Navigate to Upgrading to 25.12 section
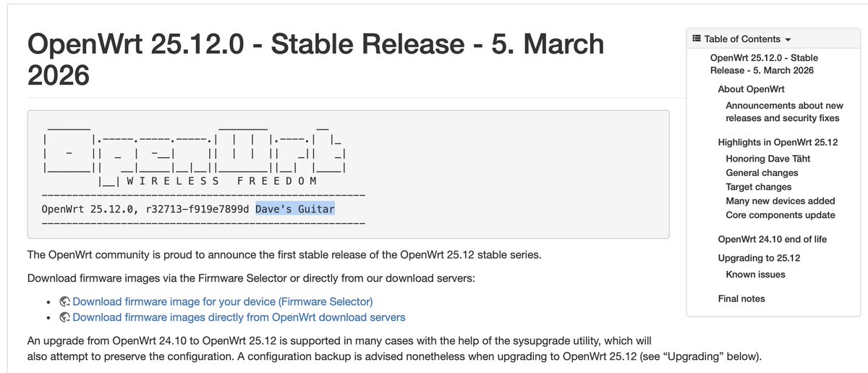Image resolution: width=868 pixels, height=373 pixels. [x=759, y=258]
